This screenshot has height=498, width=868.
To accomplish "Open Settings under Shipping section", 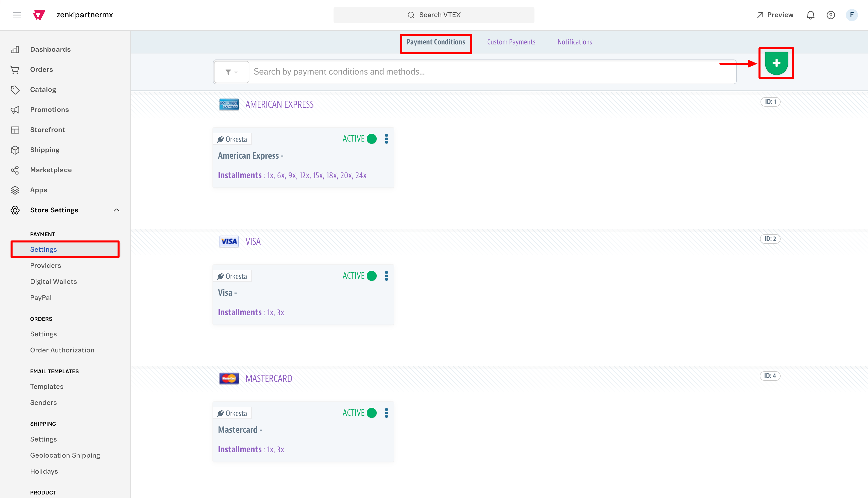I will [x=43, y=439].
